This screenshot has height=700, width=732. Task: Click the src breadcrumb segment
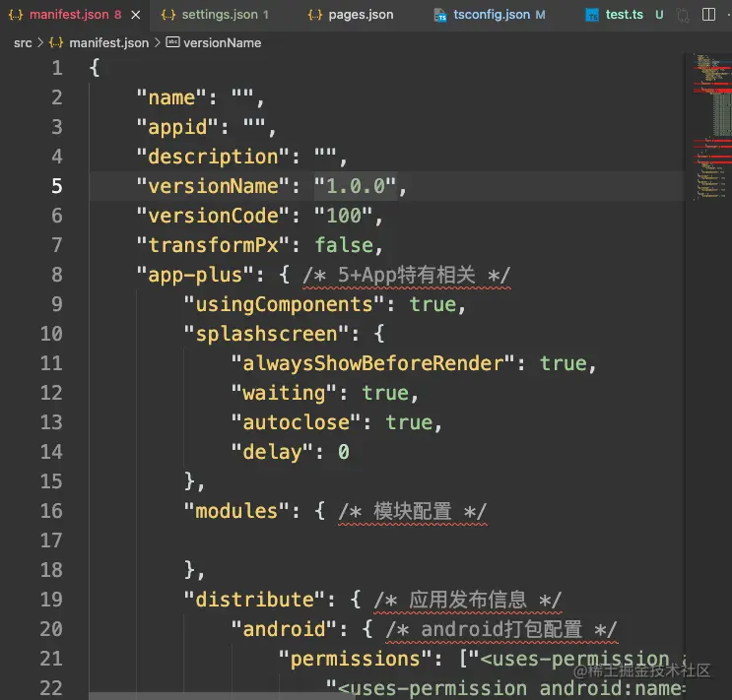pos(23,43)
